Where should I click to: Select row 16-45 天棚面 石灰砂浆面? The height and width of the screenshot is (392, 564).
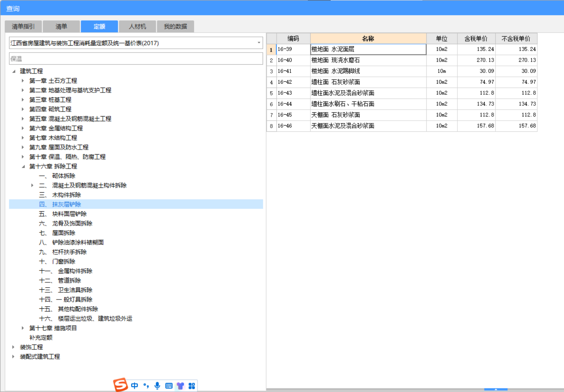coord(402,115)
